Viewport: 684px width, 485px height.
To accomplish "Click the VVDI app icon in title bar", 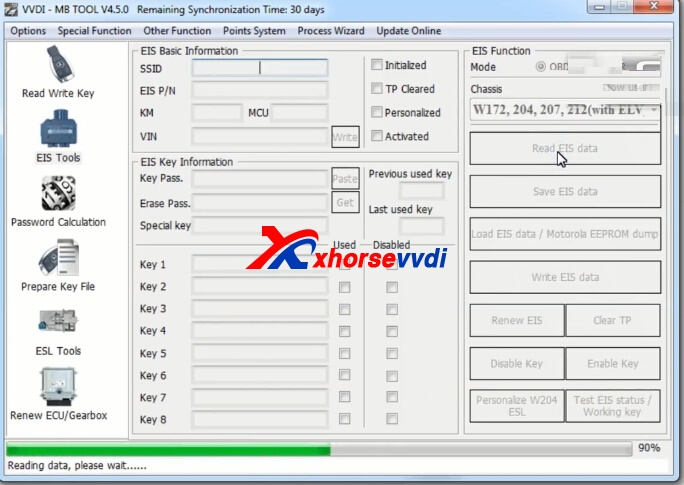I will pos(11,9).
